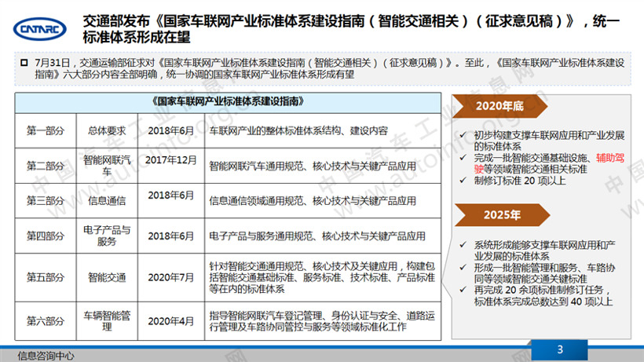Click the text 电子产品与服务通用规范、核心技术与关键产品应用
The width and height of the screenshot is (644, 362).
click(317, 236)
